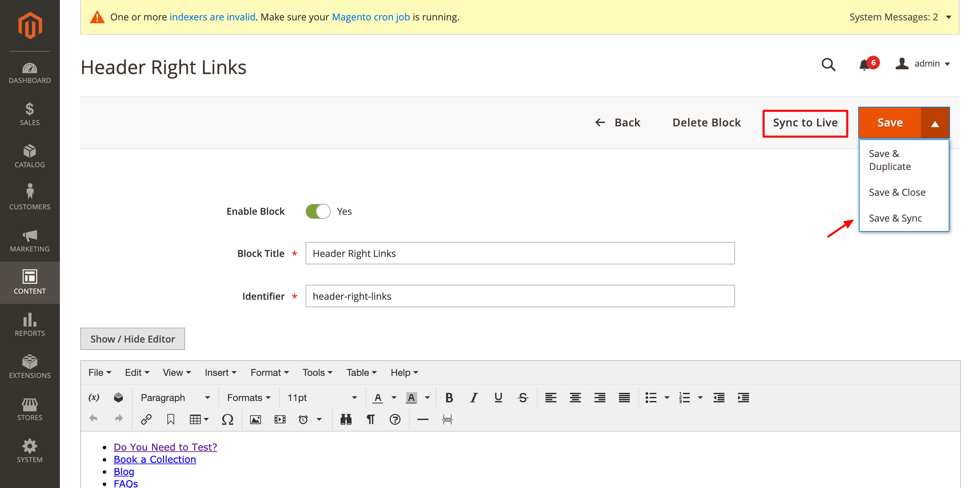Click the special character omega icon

228,419
